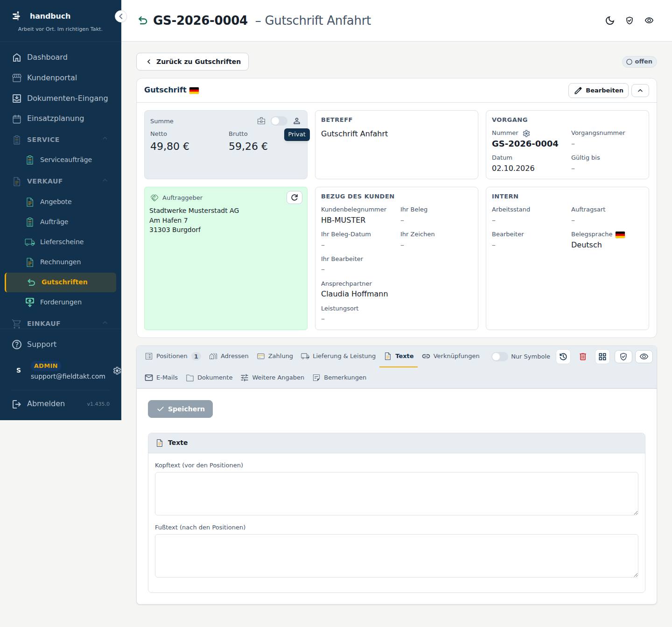Image resolution: width=672 pixels, height=627 pixels.
Task: Toggle the Privat switch in Summe card
Action: [279, 121]
